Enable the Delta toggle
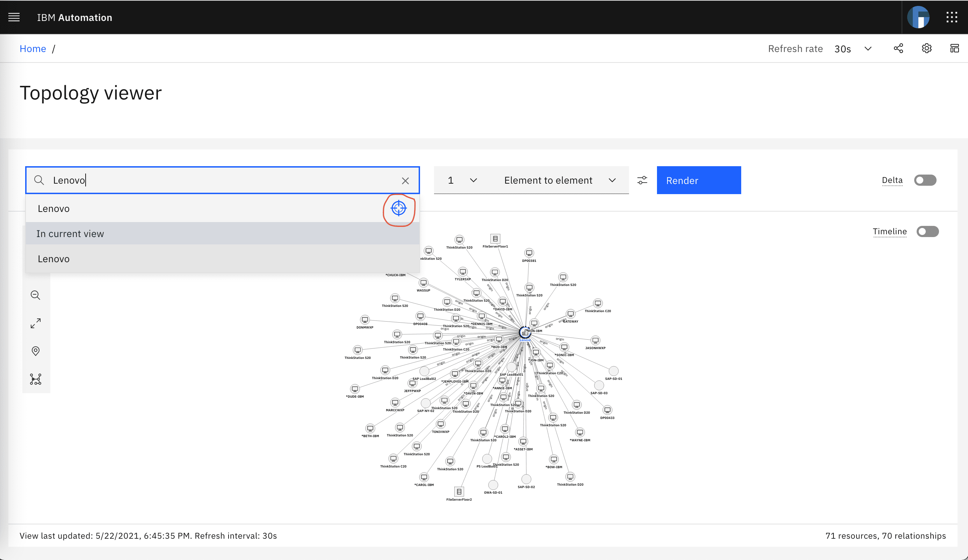This screenshot has height=560, width=968. tap(925, 180)
